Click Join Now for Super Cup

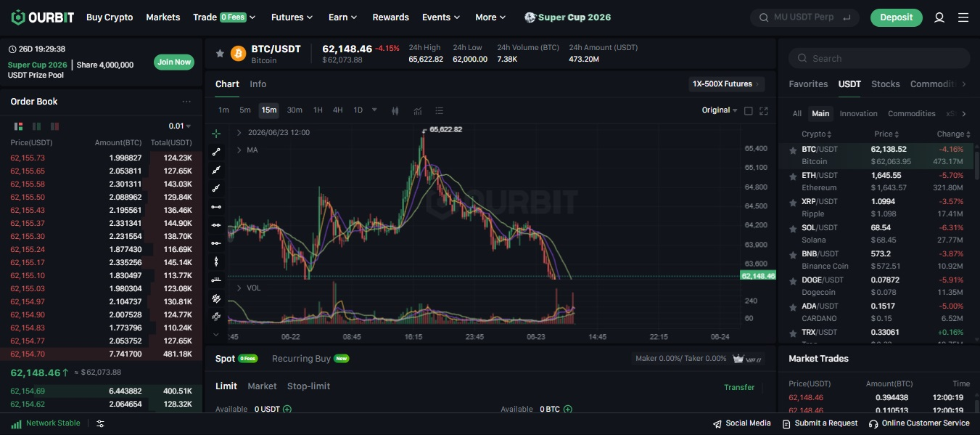pos(174,62)
